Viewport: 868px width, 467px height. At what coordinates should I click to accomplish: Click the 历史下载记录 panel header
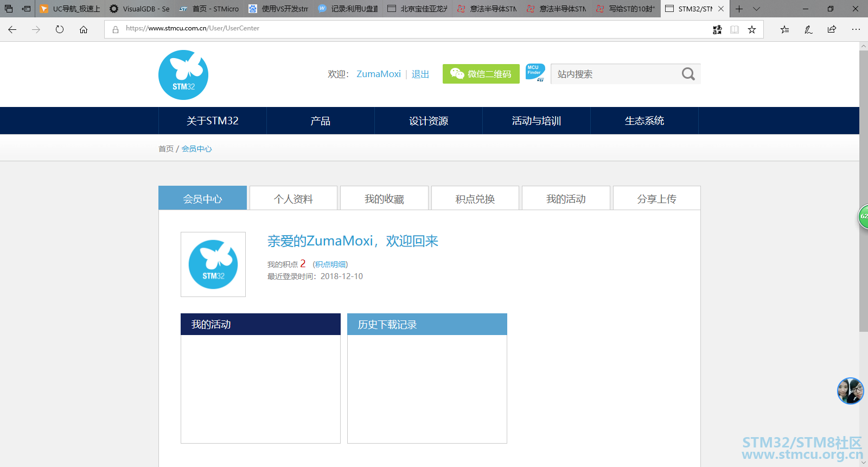[x=427, y=324]
